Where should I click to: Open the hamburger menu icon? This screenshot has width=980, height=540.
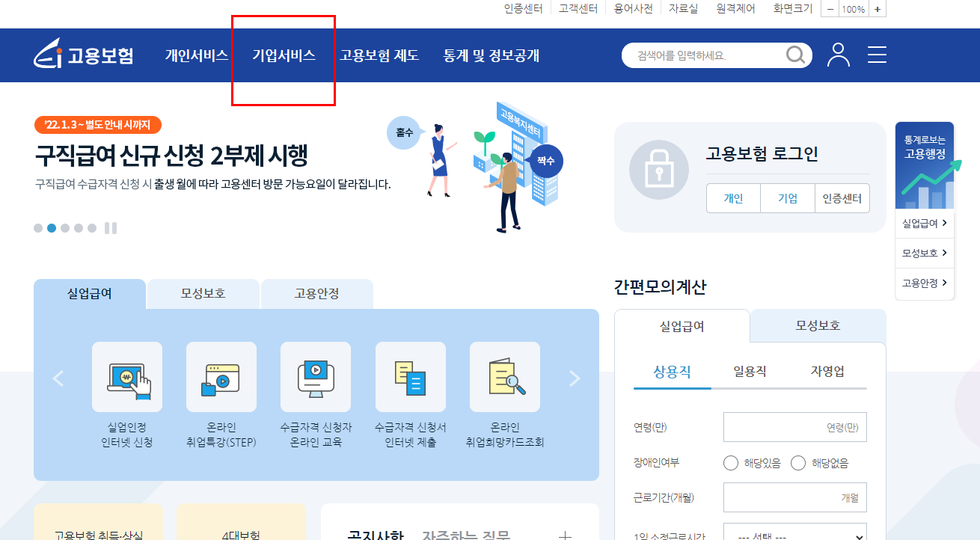click(877, 55)
